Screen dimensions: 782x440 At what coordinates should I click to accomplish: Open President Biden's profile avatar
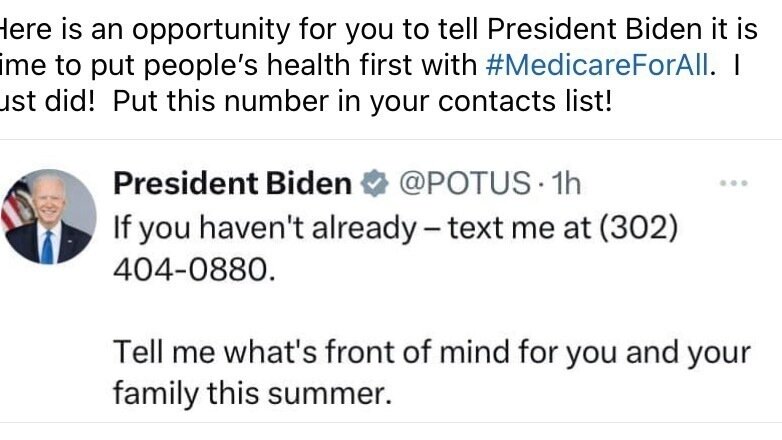49,217
